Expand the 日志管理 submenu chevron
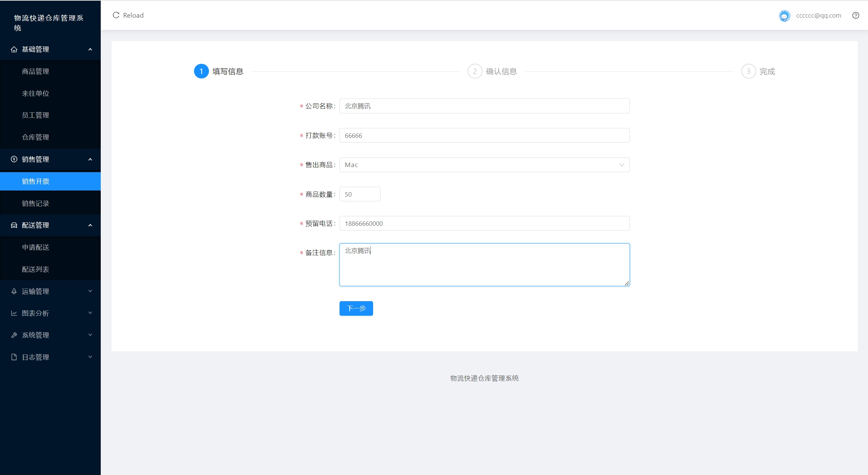868x475 pixels. [90, 357]
